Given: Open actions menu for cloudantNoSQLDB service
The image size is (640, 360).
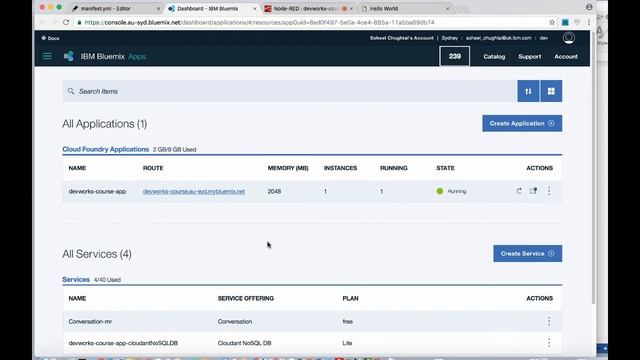Looking at the screenshot, I should 549,343.
